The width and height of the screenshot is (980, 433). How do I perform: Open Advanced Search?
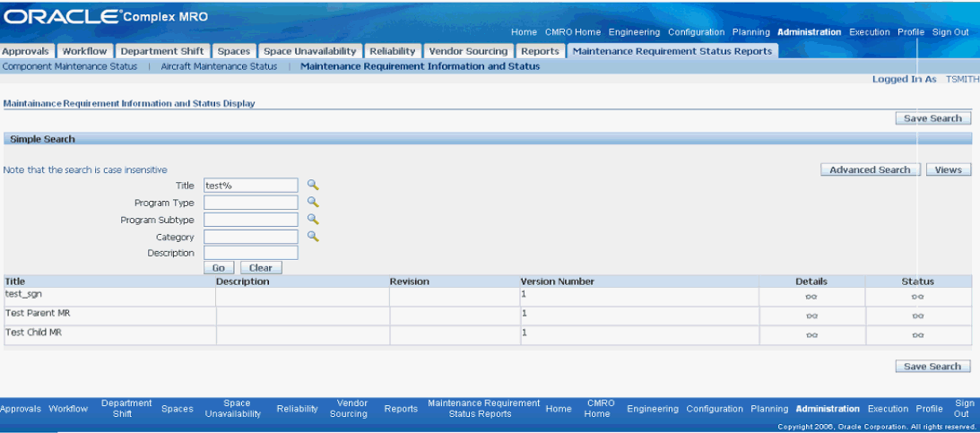point(870,170)
